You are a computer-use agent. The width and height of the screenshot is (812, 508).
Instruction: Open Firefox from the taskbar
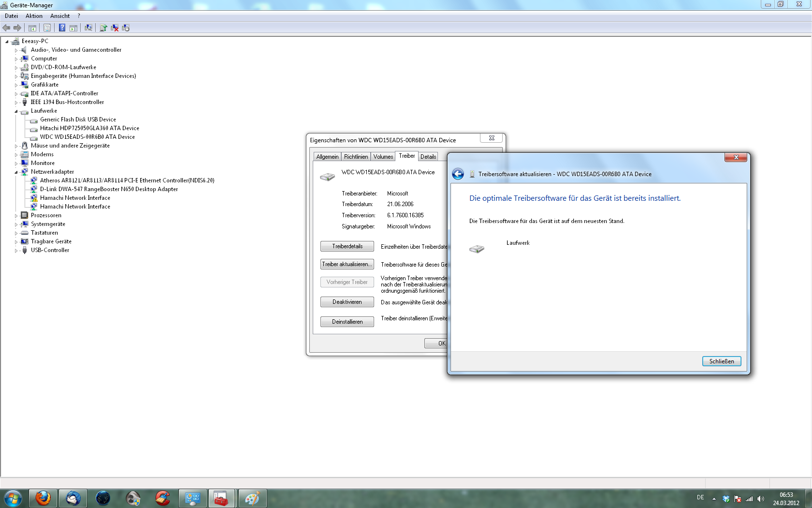(x=43, y=498)
